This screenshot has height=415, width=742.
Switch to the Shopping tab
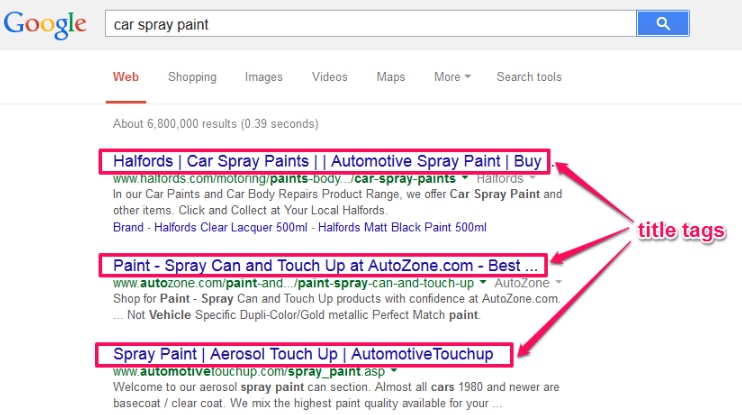(x=192, y=77)
